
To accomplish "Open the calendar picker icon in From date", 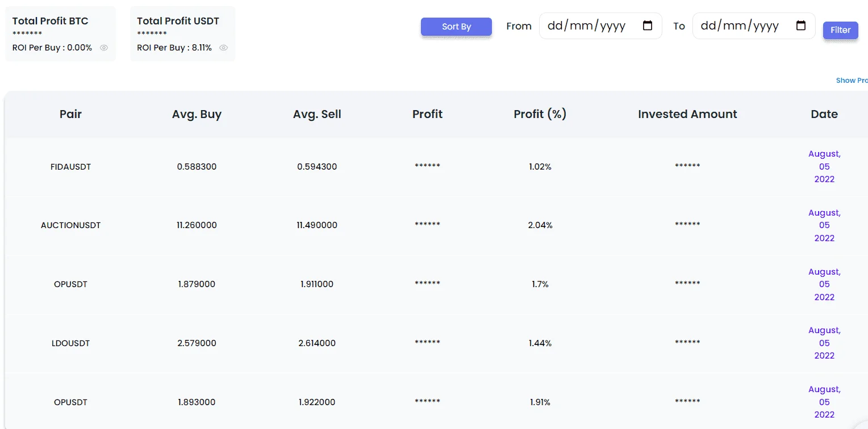I will tap(648, 26).
